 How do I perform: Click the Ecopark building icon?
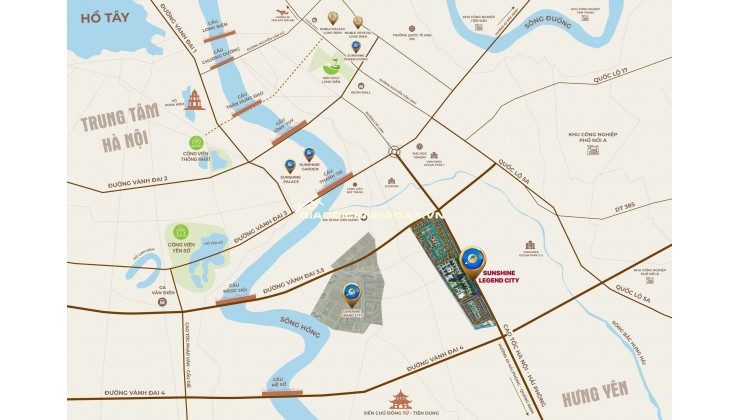click(x=391, y=181)
